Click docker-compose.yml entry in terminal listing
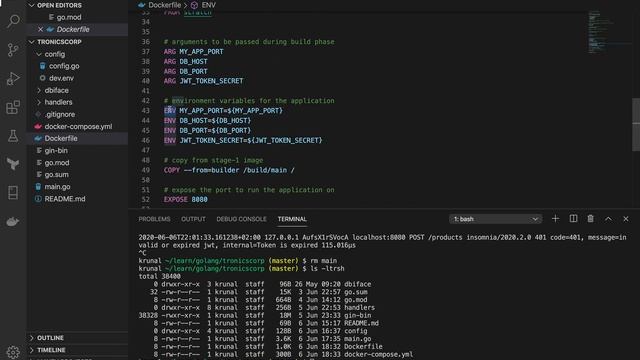Viewport: 640px width, 360px height. point(378,354)
